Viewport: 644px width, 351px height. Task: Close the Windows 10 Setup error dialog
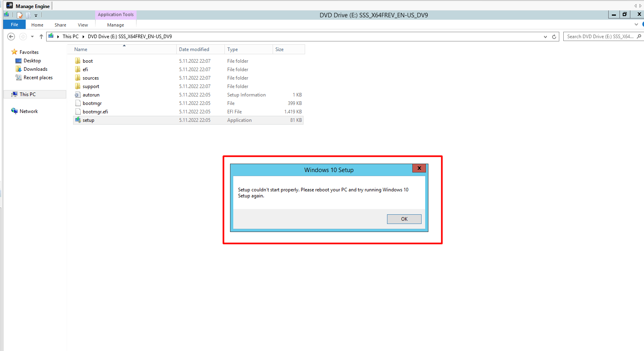[419, 168]
